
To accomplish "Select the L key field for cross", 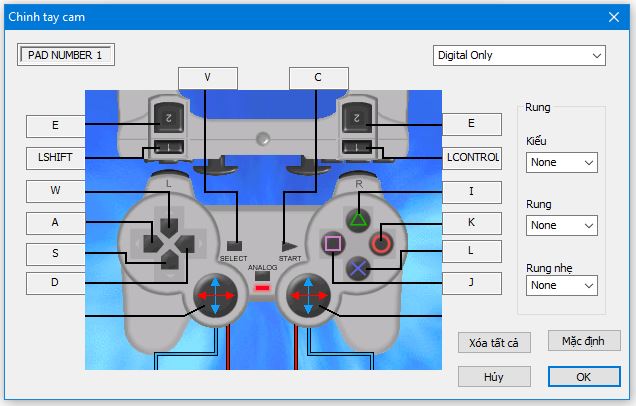I will coord(472,251).
